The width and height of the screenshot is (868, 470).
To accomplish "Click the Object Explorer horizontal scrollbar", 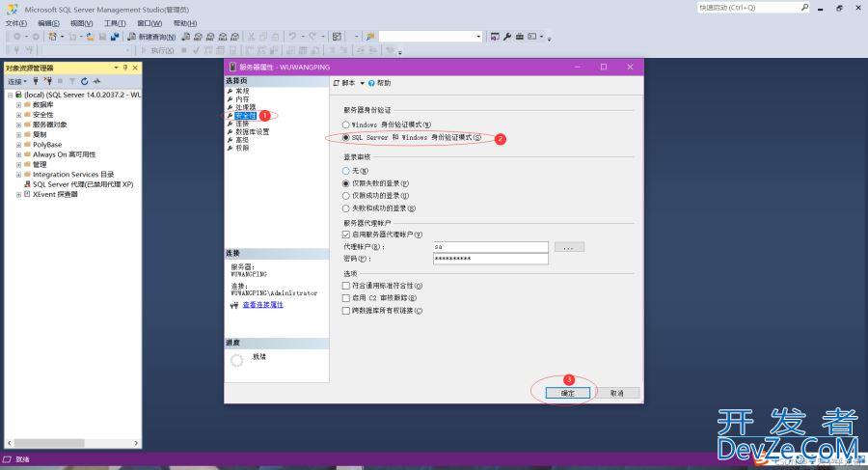I will [x=73, y=443].
